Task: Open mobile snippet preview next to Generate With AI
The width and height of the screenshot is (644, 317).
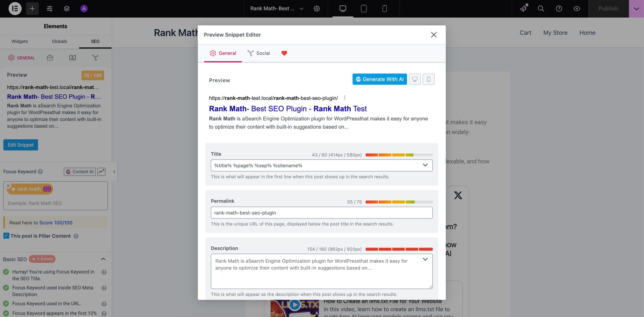Action: tap(428, 79)
